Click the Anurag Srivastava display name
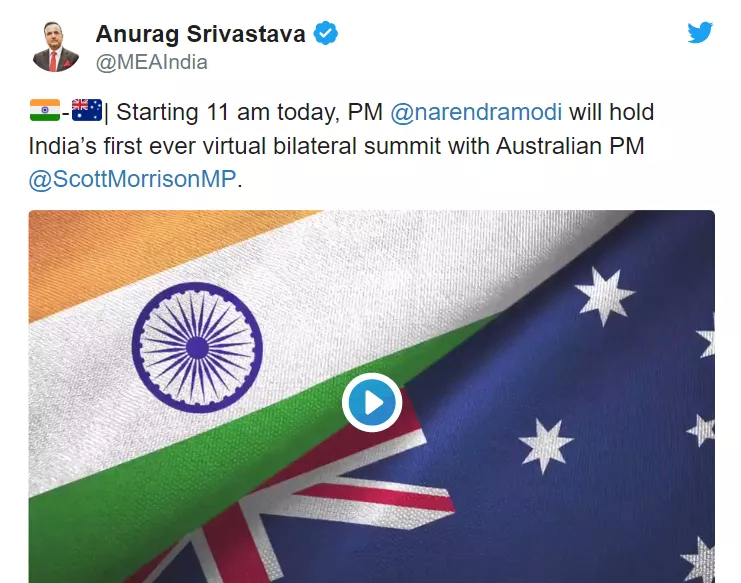This screenshot has width=741, height=583. click(x=201, y=34)
